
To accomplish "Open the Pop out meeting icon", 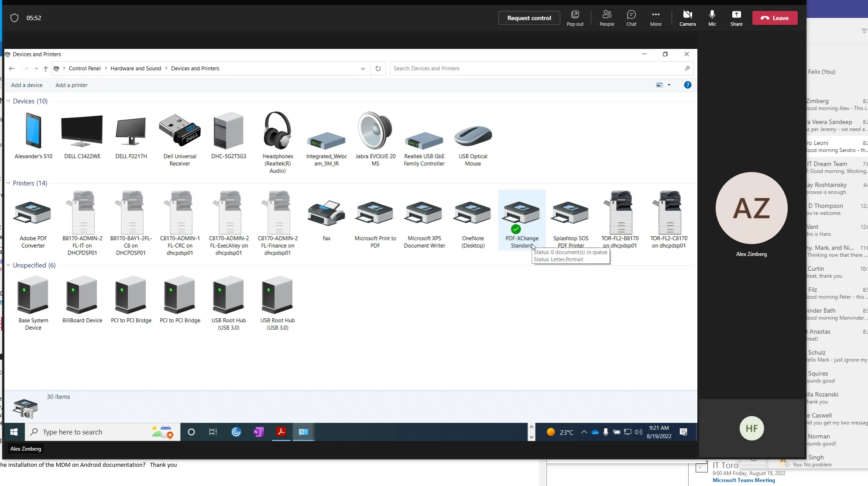I will point(575,17).
